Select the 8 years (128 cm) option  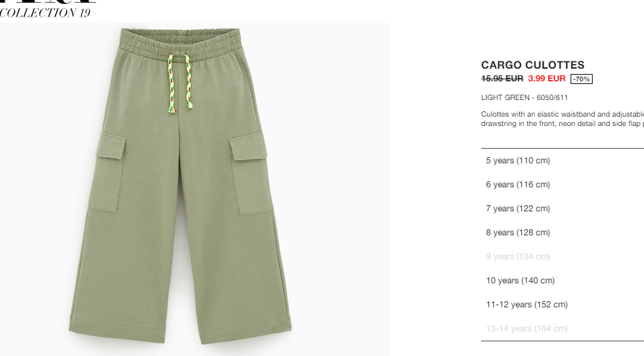pos(563,233)
